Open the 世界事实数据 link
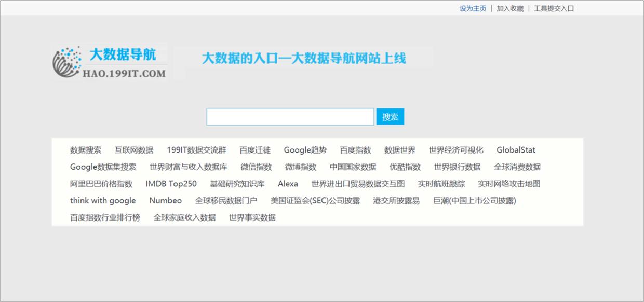This screenshot has width=644, height=302. tap(253, 217)
